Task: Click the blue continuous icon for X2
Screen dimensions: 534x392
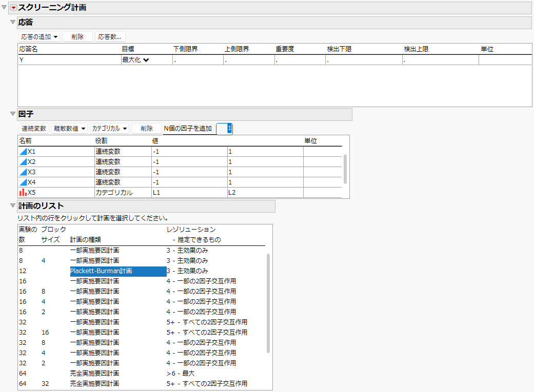Action: pyautogui.click(x=23, y=161)
